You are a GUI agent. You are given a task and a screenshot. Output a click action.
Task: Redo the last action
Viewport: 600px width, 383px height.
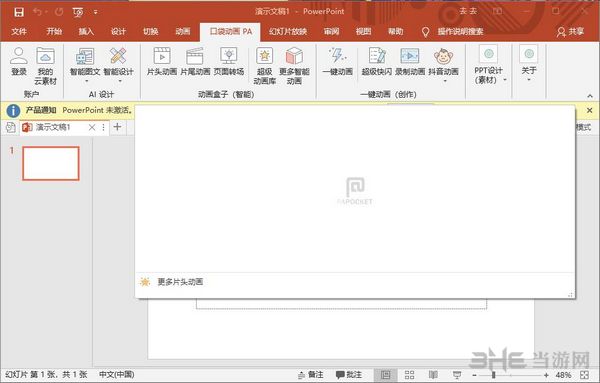(x=59, y=12)
